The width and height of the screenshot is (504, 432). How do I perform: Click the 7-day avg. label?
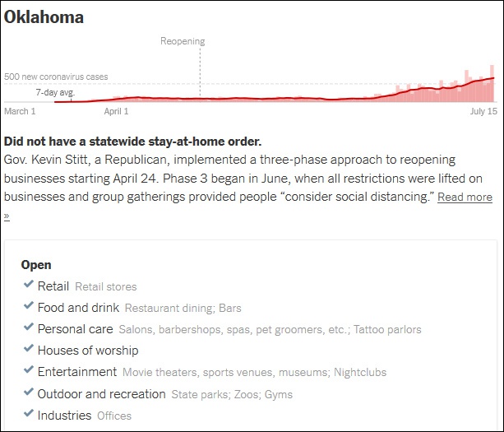(55, 93)
